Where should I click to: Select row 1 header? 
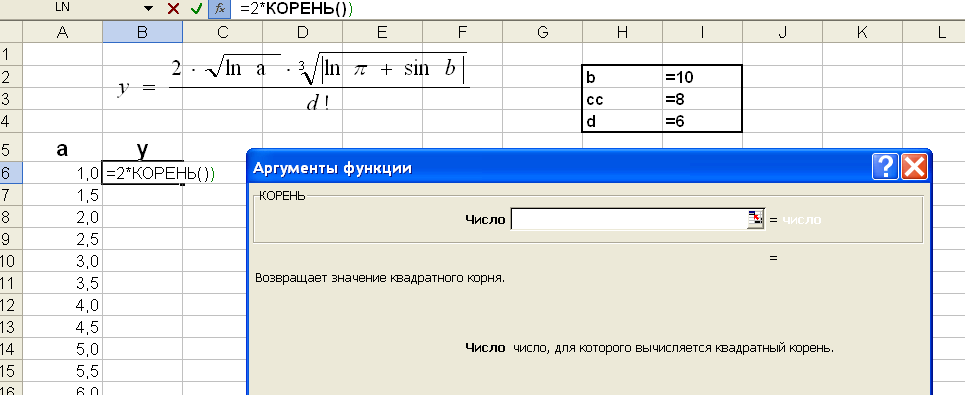coord(10,54)
